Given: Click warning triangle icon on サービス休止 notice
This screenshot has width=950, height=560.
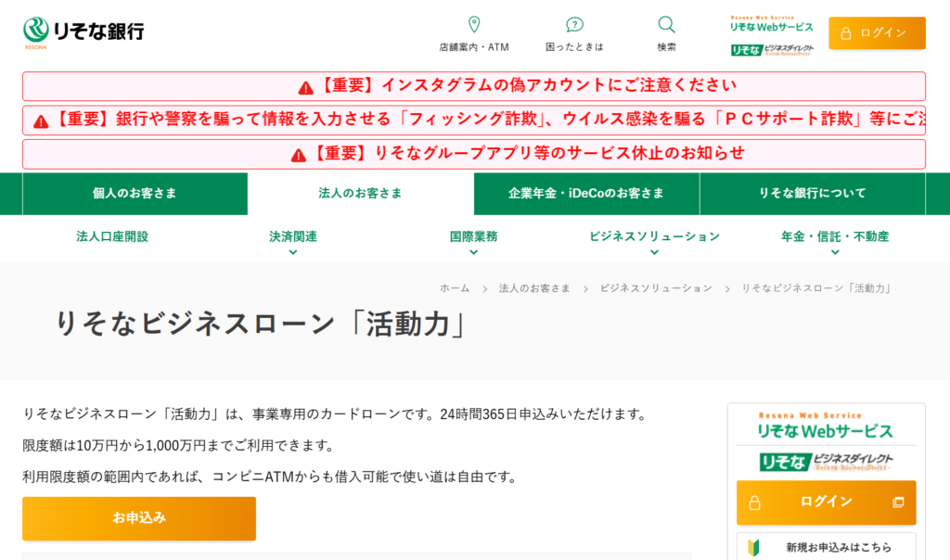Looking at the screenshot, I should tap(299, 156).
